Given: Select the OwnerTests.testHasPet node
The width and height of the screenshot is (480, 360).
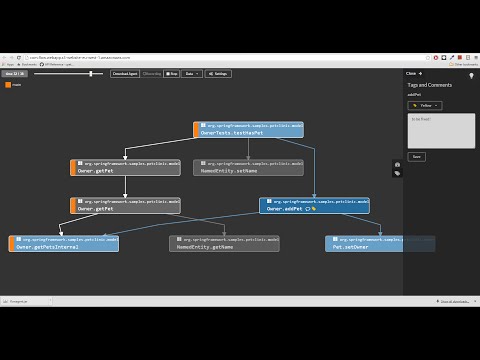Looking at the screenshot, I should click(248, 129).
